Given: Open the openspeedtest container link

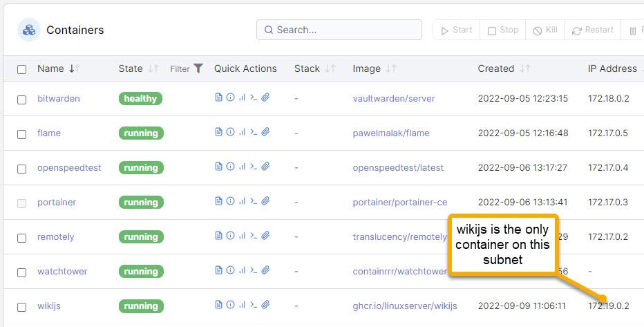Looking at the screenshot, I should click(69, 167).
